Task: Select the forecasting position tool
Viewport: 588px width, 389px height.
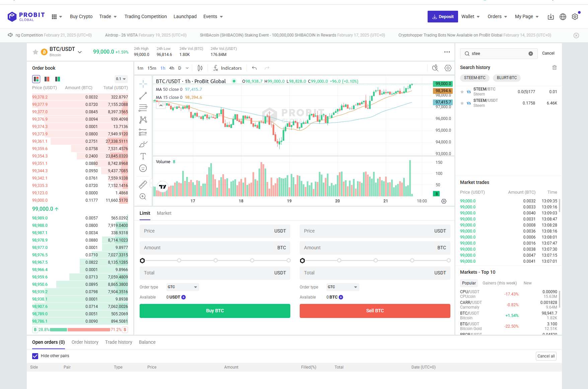Action: pyautogui.click(x=143, y=132)
